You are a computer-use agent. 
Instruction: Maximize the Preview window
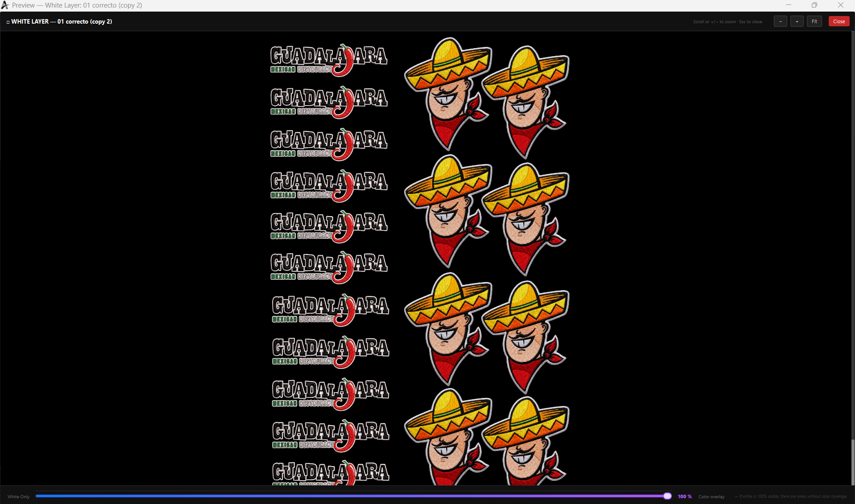coord(814,5)
